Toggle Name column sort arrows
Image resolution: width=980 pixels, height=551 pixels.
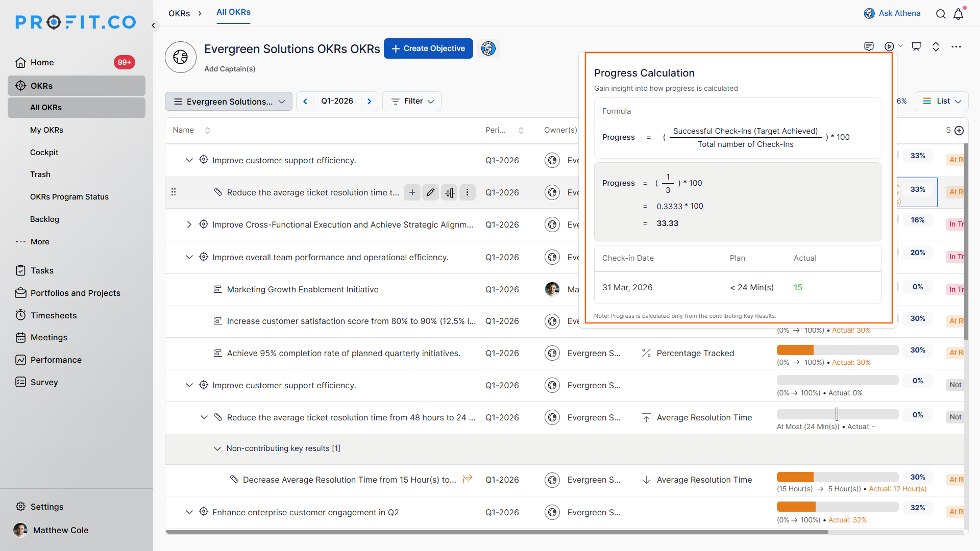(207, 131)
